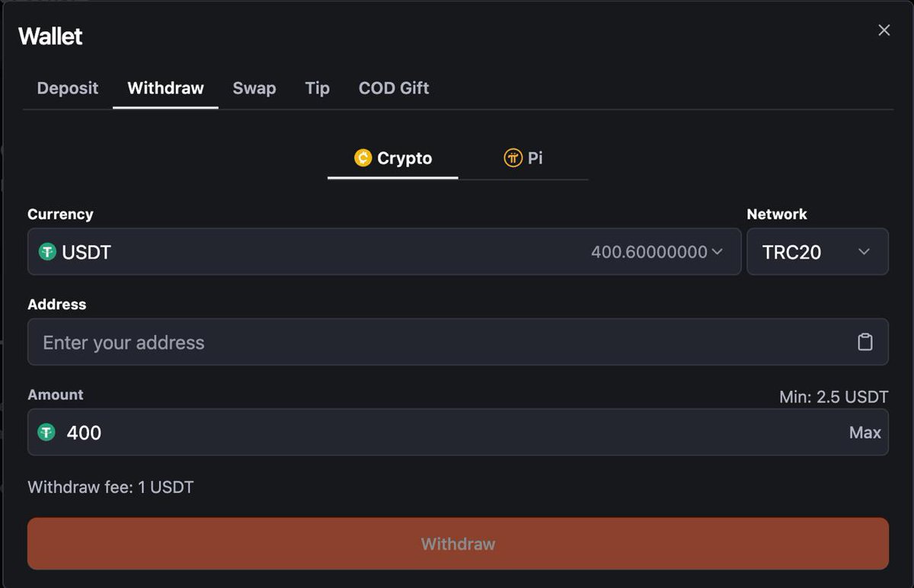914x588 pixels.
Task: Click the Amount label
Action: pyautogui.click(x=56, y=395)
